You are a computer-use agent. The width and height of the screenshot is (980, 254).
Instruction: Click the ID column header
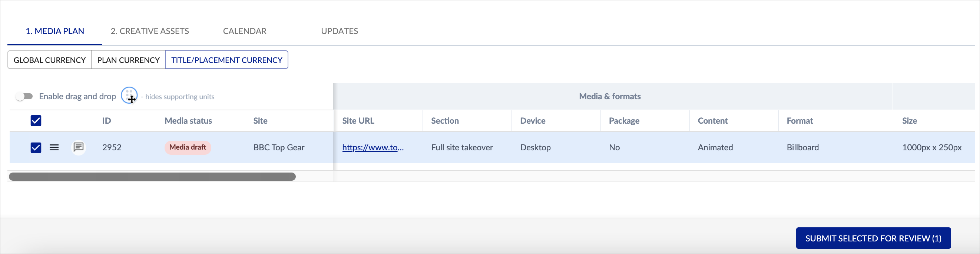tap(106, 121)
